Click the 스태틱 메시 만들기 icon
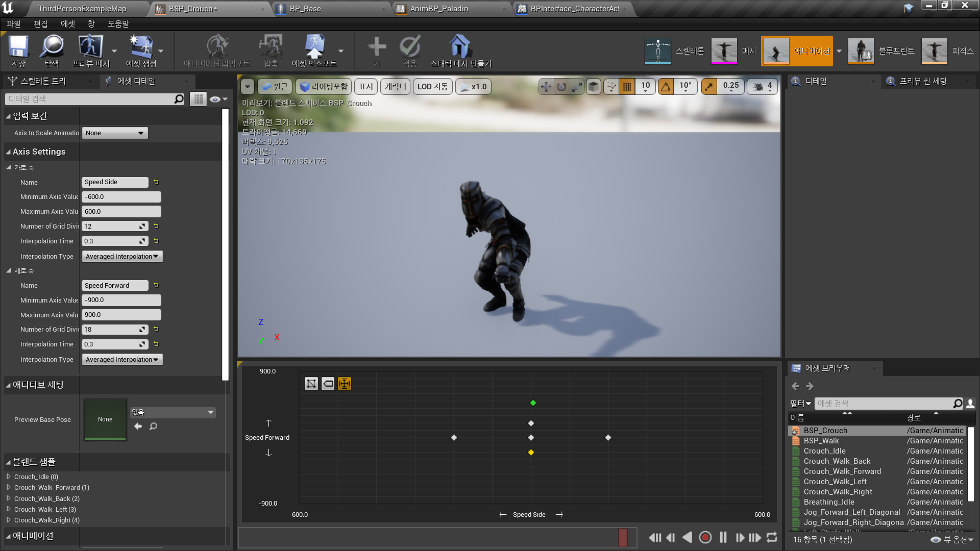The width and height of the screenshot is (980, 551). pyautogui.click(x=459, y=51)
